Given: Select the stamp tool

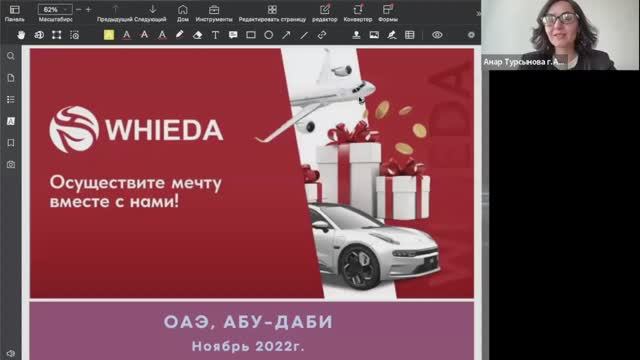Looking at the screenshot, I should pos(356,35).
